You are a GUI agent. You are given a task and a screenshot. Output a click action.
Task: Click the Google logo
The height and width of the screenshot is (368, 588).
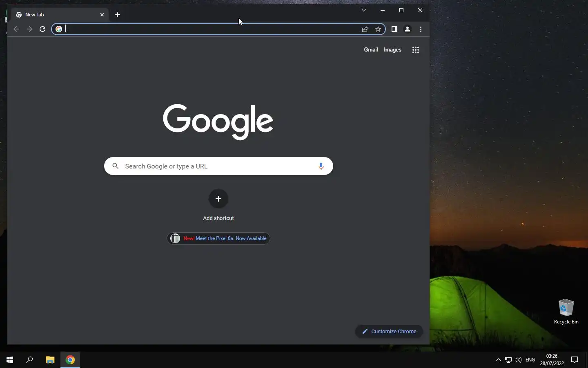218,121
